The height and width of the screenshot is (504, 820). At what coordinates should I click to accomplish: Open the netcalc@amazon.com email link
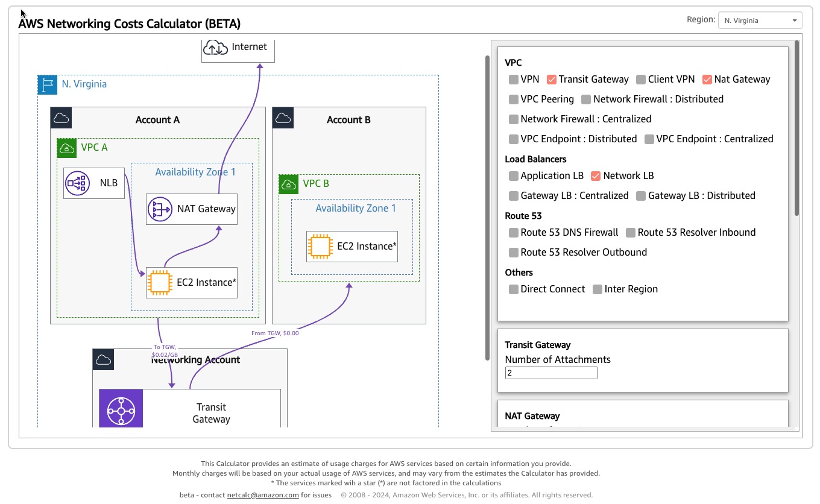pyautogui.click(x=263, y=495)
